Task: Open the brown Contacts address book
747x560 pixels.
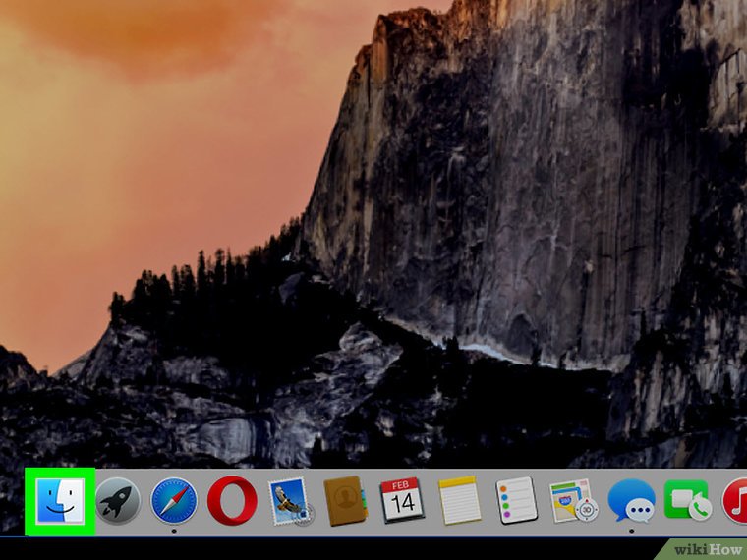Action: coord(346,502)
